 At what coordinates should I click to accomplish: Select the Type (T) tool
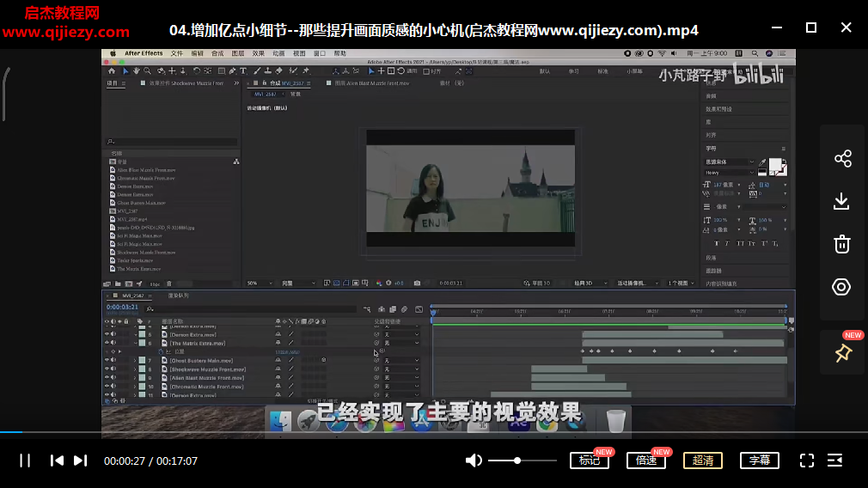coord(243,70)
